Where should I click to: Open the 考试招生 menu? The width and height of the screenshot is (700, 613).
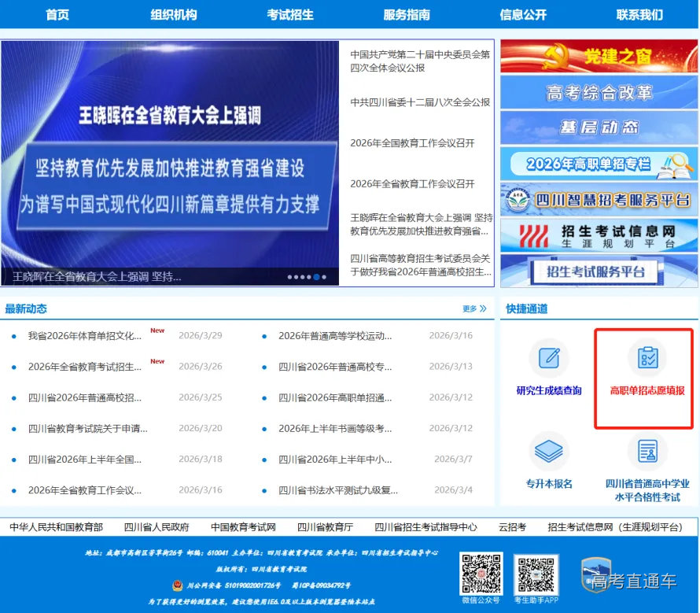[290, 14]
